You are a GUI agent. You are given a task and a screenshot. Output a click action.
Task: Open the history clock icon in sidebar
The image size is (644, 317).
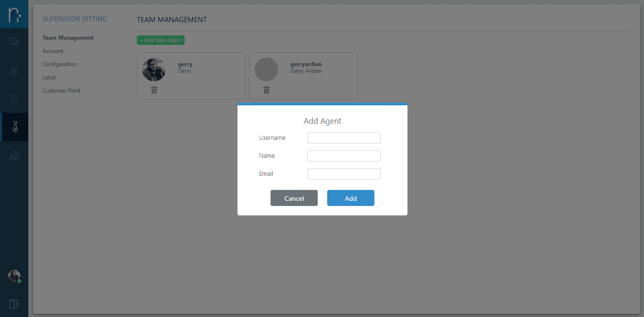coord(14,99)
